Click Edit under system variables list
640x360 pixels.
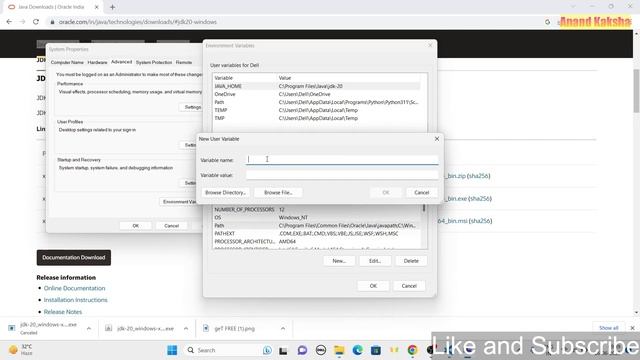375,261
